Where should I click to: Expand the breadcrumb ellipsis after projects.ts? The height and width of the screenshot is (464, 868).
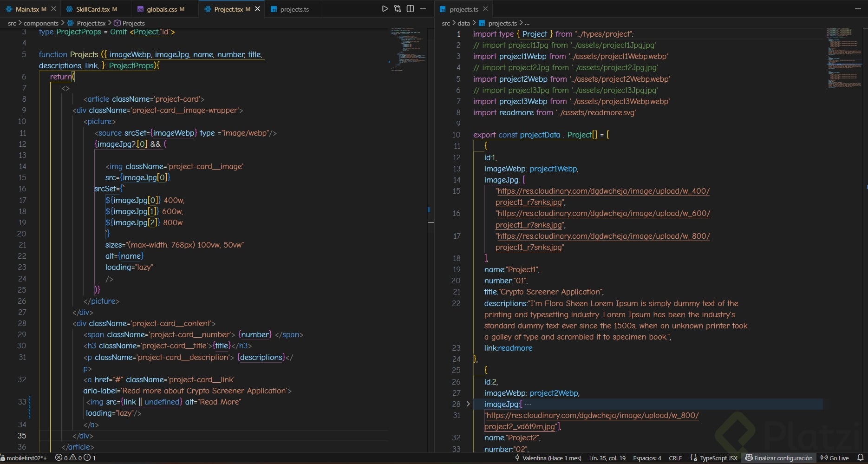click(527, 23)
